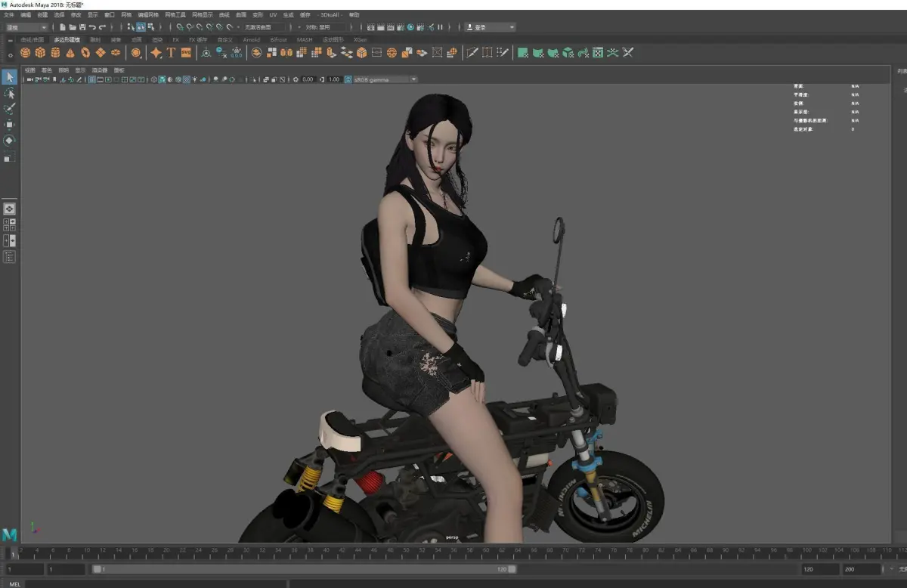907x588 pixels.
Task: Click the viewport gamma value field 1.00
Action: tap(334, 79)
